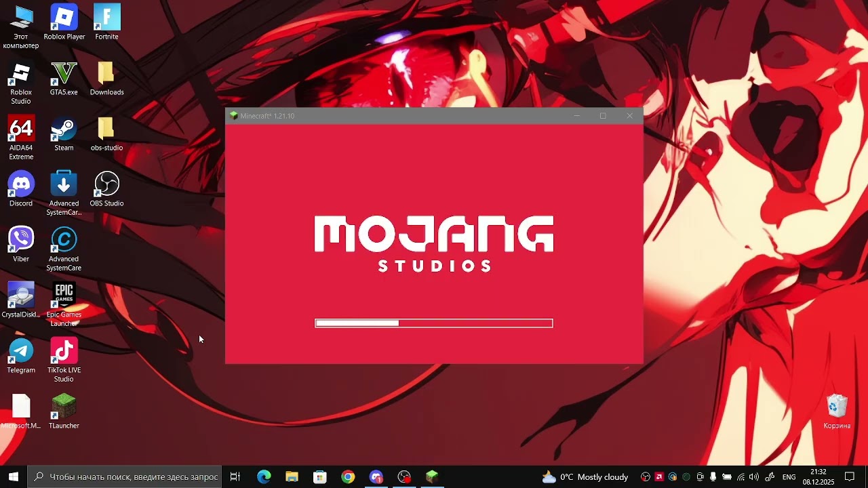Select the Корзина recycle bin icon
This screenshot has height=488, width=868.
pos(837,411)
